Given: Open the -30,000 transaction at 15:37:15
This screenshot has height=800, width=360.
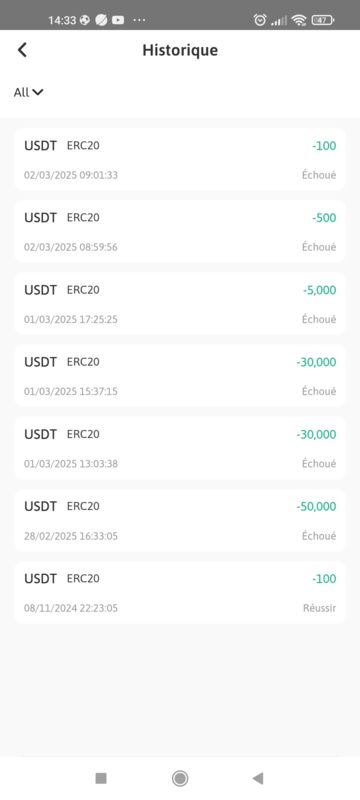Looking at the screenshot, I should (179, 376).
